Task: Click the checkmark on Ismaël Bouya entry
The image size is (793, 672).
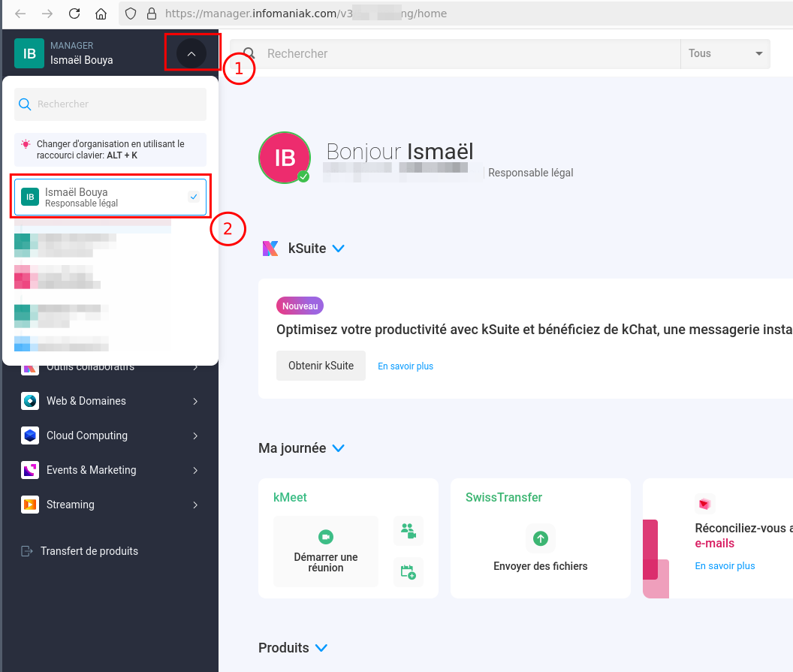Action: point(194,197)
